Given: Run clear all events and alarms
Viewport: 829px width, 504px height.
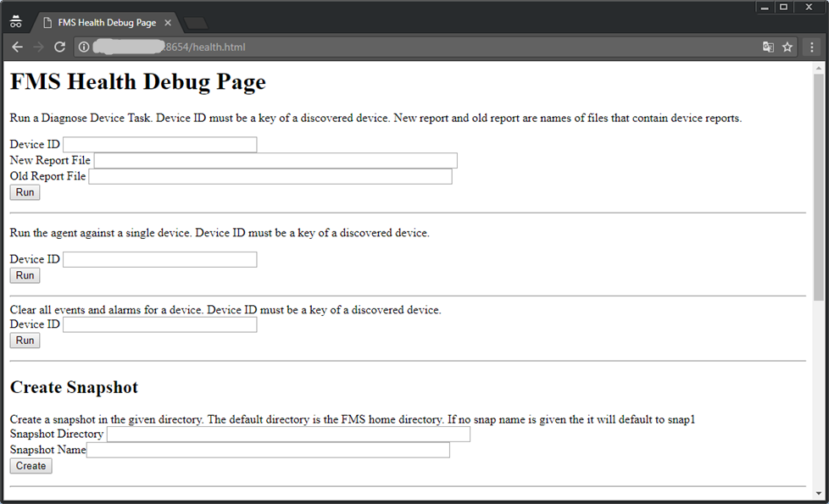Looking at the screenshot, I should (25, 341).
